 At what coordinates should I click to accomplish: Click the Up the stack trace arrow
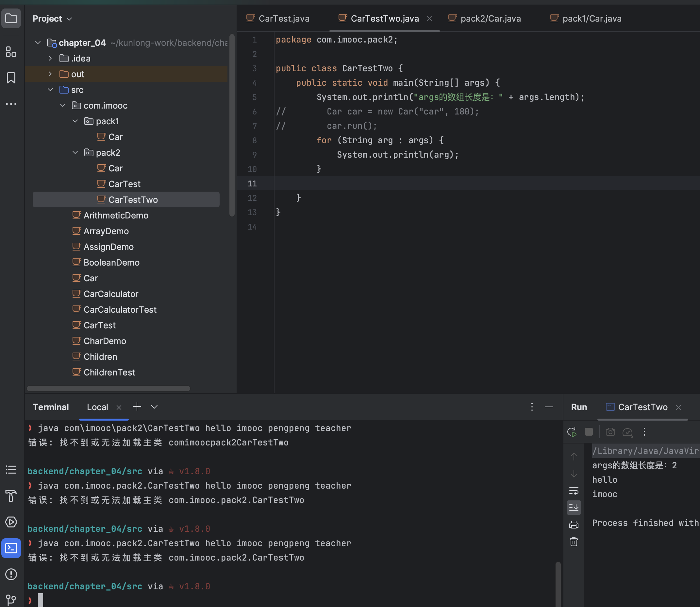tap(574, 456)
